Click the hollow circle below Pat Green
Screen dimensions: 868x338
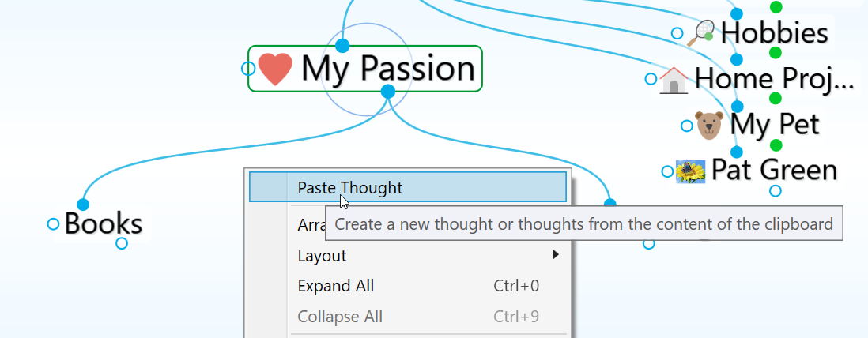pos(776,190)
